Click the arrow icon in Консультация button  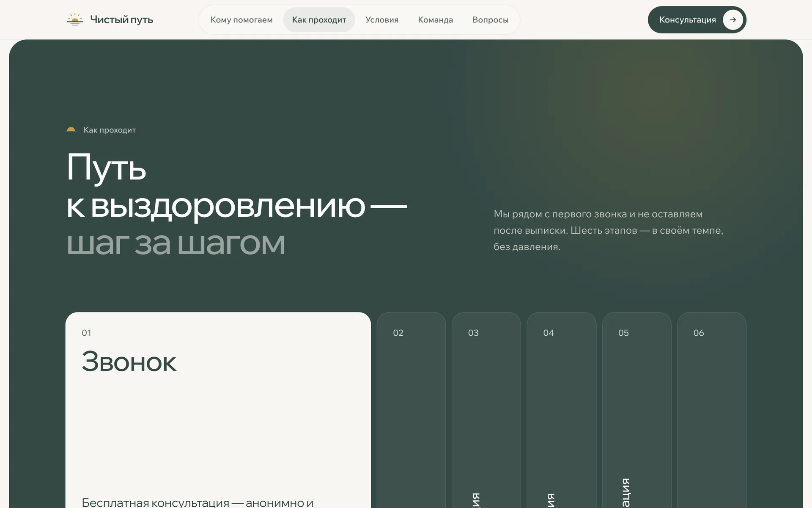[733, 20]
